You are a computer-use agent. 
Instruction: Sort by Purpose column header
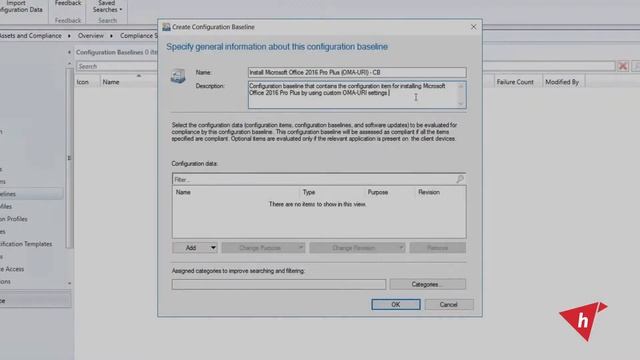coord(378,192)
